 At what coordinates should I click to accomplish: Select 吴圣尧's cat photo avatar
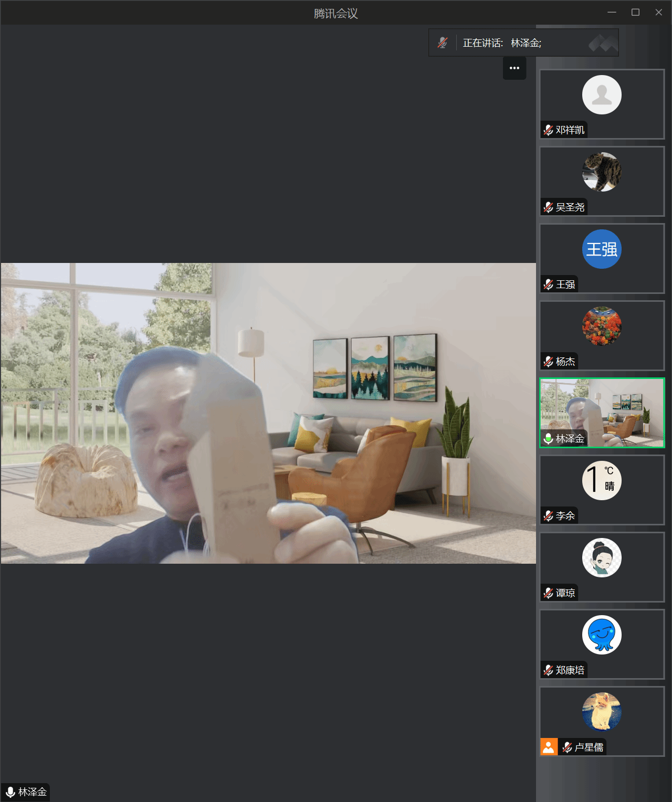click(602, 172)
